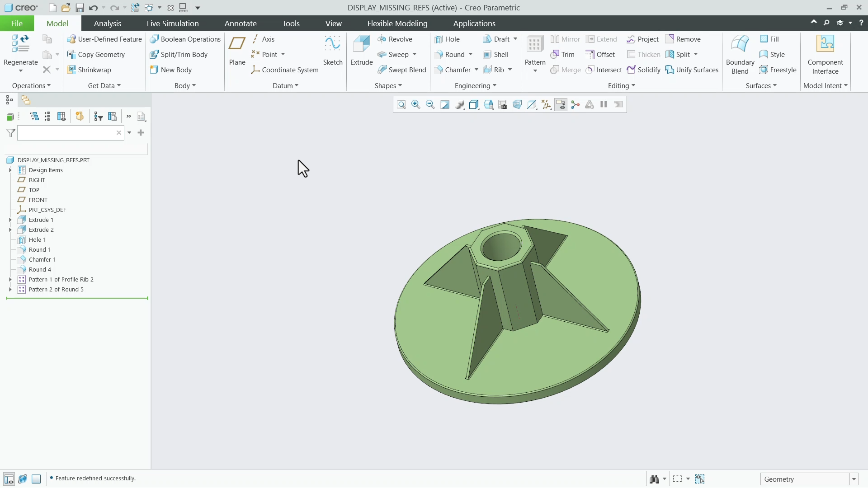Toggle the show bodies green cube icon
The width and height of the screenshot is (868, 488).
(x=10, y=117)
